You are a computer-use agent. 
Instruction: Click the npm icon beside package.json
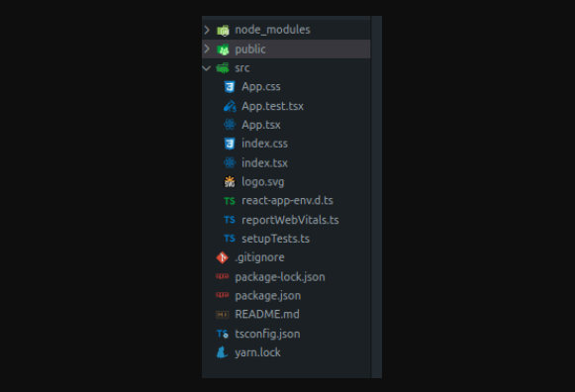[x=223, y=295]
